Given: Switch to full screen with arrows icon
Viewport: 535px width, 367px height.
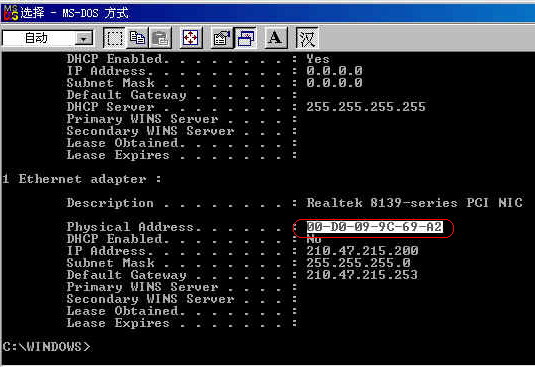Looking at the screenshot, I should click(x=191, y=38).
